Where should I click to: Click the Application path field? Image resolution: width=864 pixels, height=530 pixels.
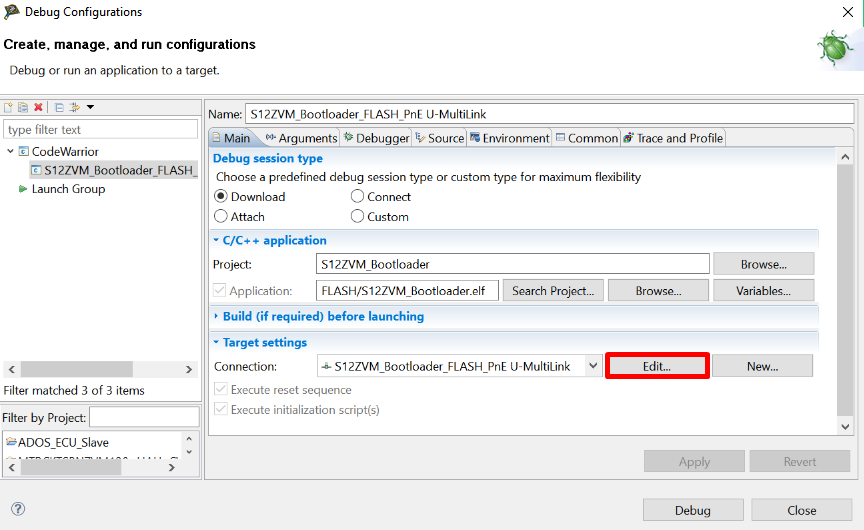point(407,290)
